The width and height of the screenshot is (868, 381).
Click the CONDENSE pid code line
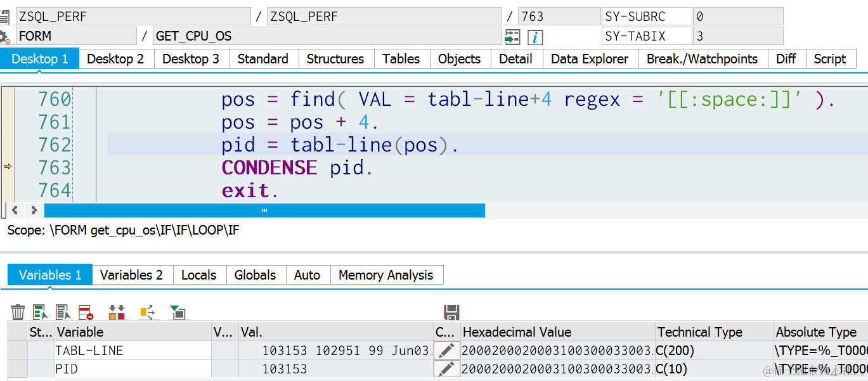point(297,167)
